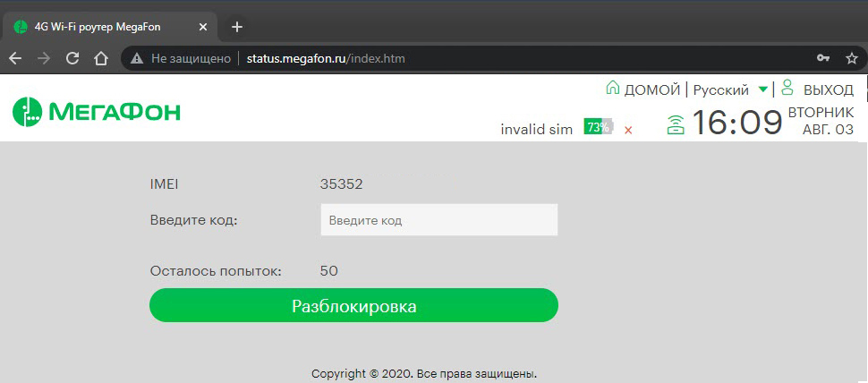Reload the page with the refresh icon
Viewport: 868px width, 383px height.
(72, 58)
